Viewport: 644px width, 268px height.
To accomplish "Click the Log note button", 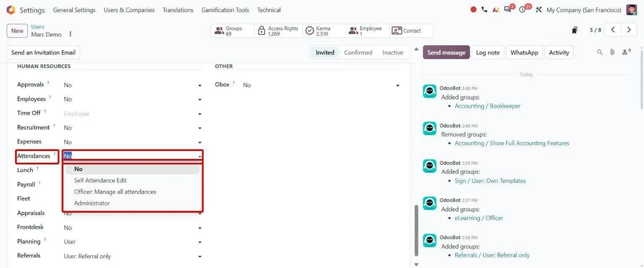I will [488, 52].
